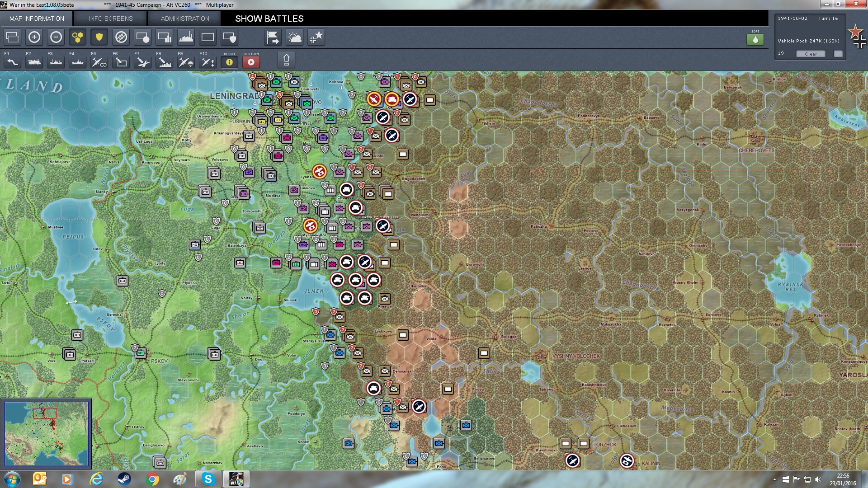Switch to Skype in the taskbar
Image resolution: width=868 pixels, height=488 pixels.
tap(208, 479)
